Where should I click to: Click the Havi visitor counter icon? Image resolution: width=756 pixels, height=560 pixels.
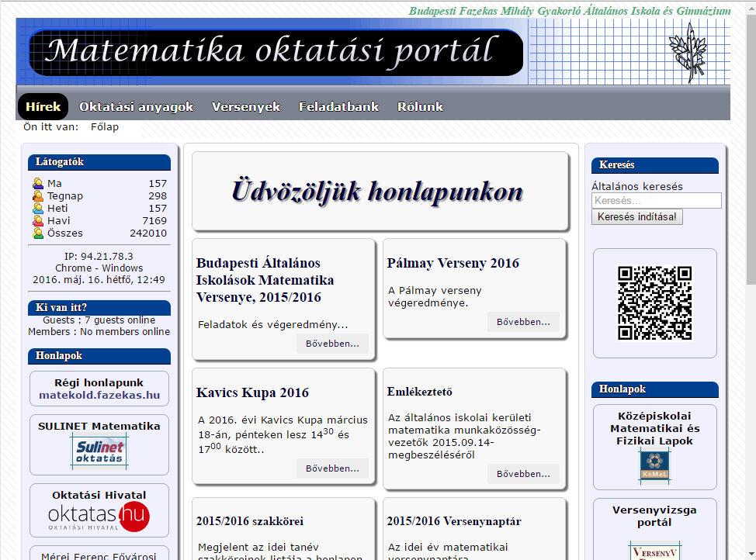click(x=37, y=221)
